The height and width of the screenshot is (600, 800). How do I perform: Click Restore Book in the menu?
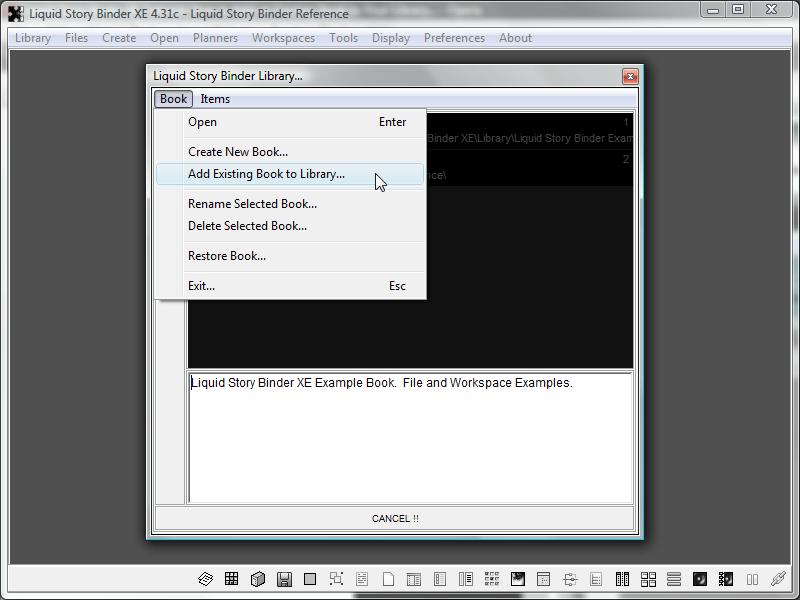pos(227,256)
